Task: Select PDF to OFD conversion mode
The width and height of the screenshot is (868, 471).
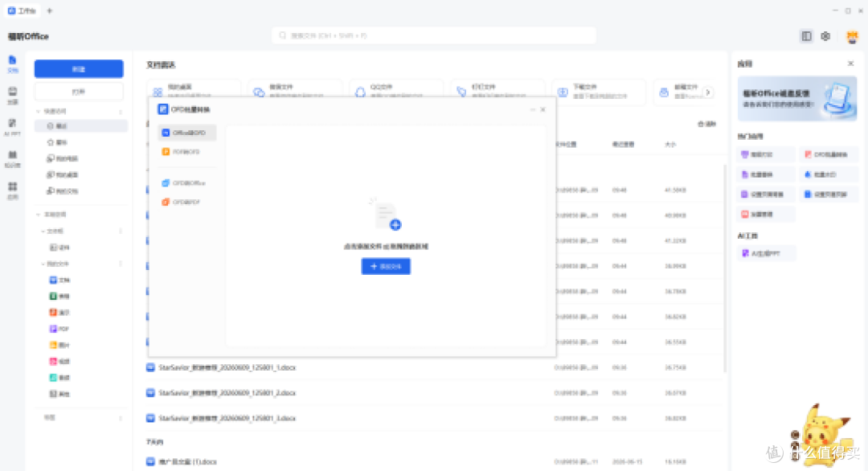Action: (x=186, y=152)
